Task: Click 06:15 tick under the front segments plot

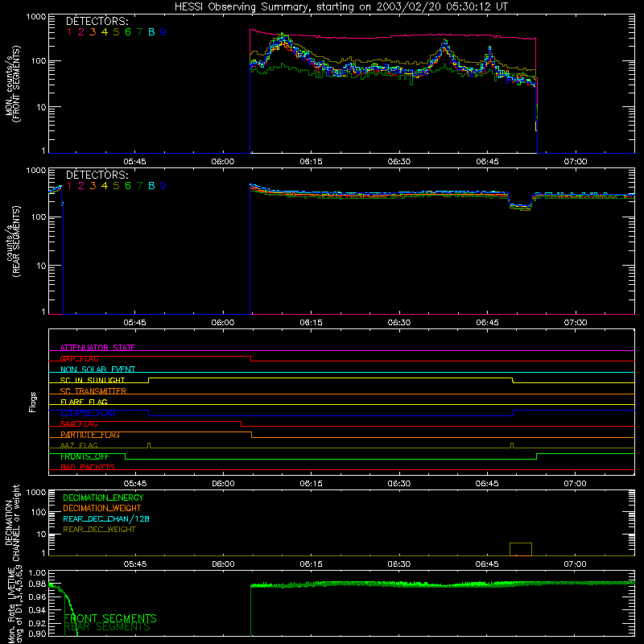Action: tap(311, 162)
